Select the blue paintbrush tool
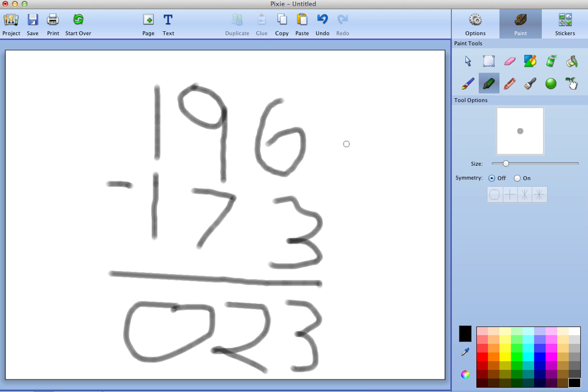 468,83
